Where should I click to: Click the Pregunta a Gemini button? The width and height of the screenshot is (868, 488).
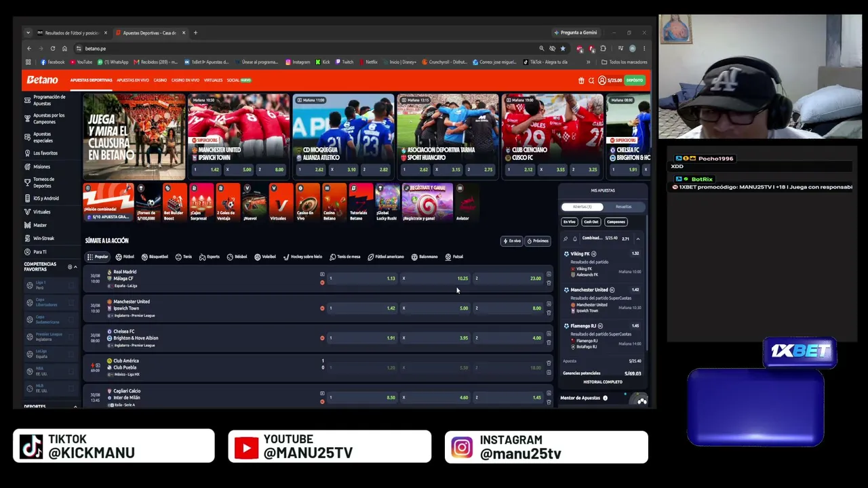576,33
